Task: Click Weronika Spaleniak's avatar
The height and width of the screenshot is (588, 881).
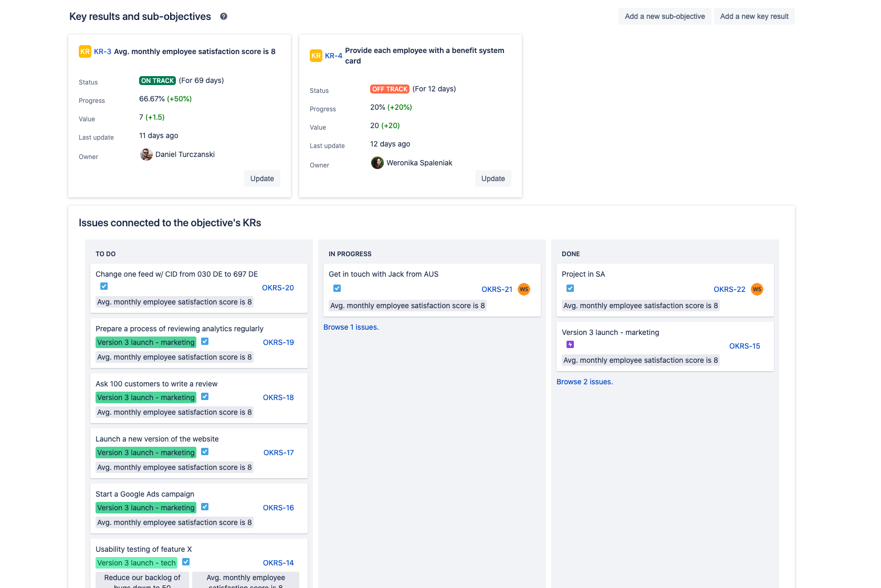Action: point(377,163)
